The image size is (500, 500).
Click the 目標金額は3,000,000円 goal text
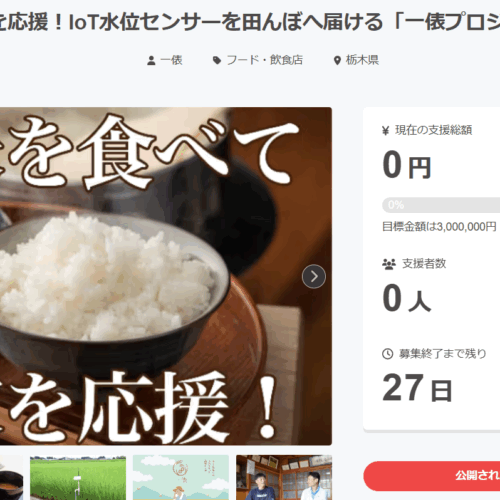(x=439, y=227)
